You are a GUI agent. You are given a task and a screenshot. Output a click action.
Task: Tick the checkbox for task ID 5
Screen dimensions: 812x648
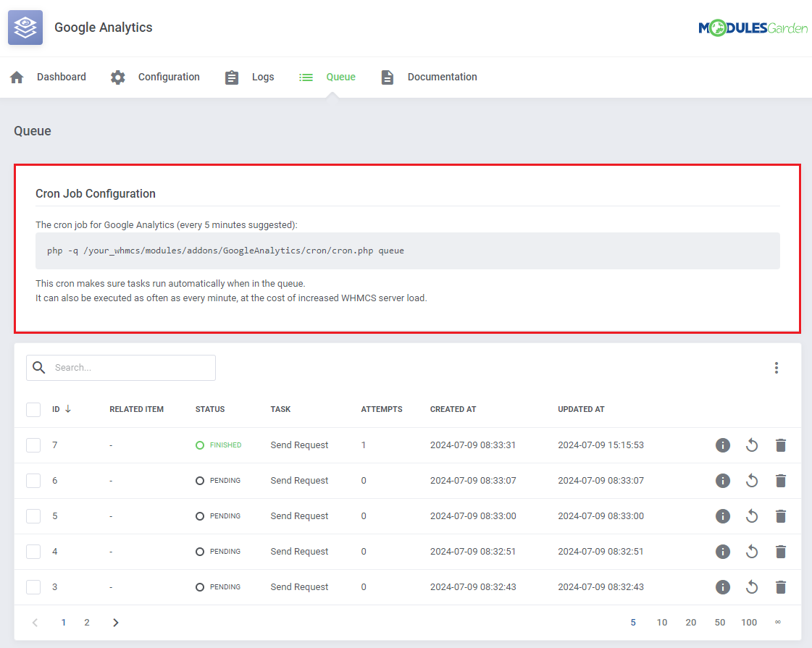33,516
